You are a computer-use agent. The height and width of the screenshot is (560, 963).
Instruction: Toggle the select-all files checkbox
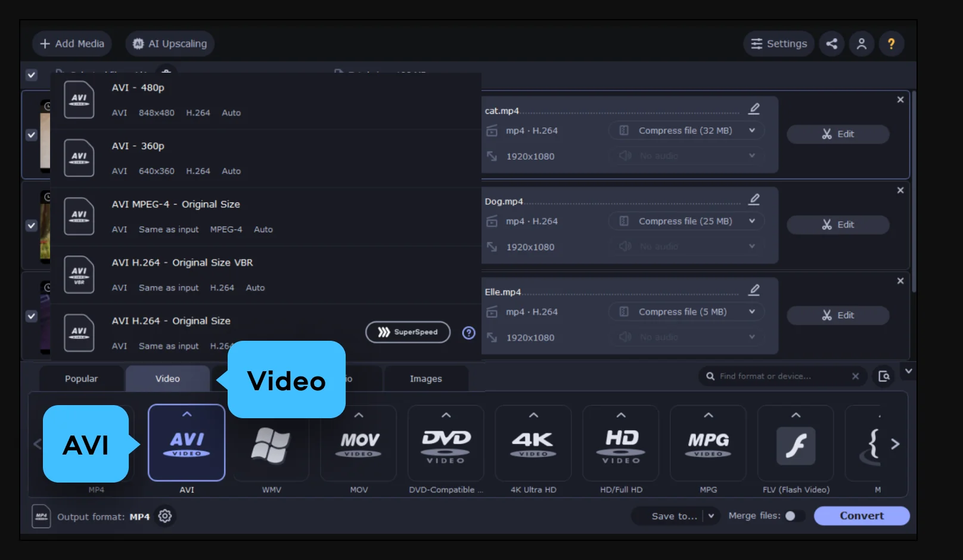(32, 75)
